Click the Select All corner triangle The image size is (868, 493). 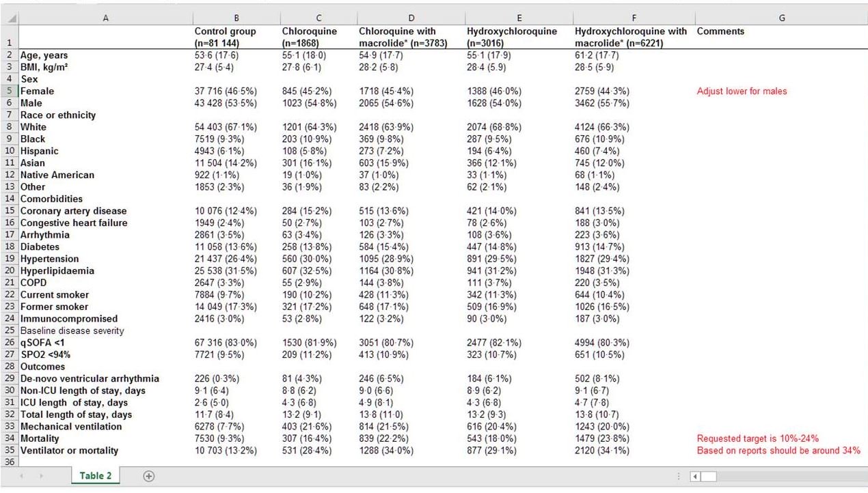point(9,18)
